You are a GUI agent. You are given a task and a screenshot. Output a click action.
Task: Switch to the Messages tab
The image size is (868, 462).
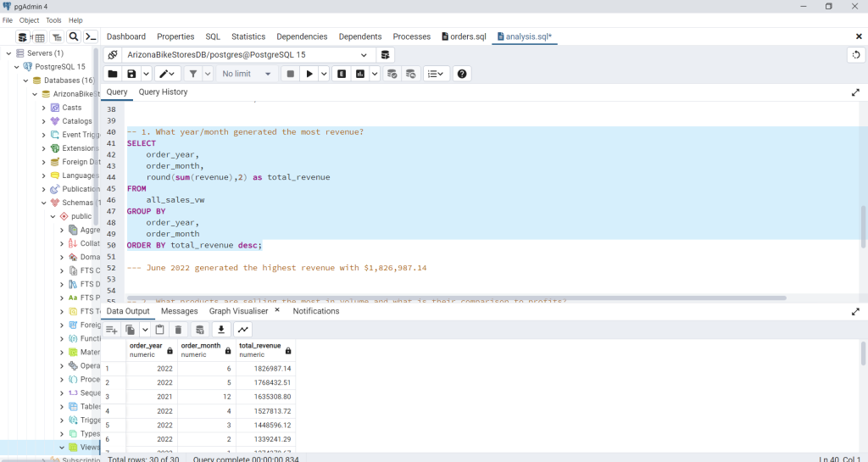179,311
